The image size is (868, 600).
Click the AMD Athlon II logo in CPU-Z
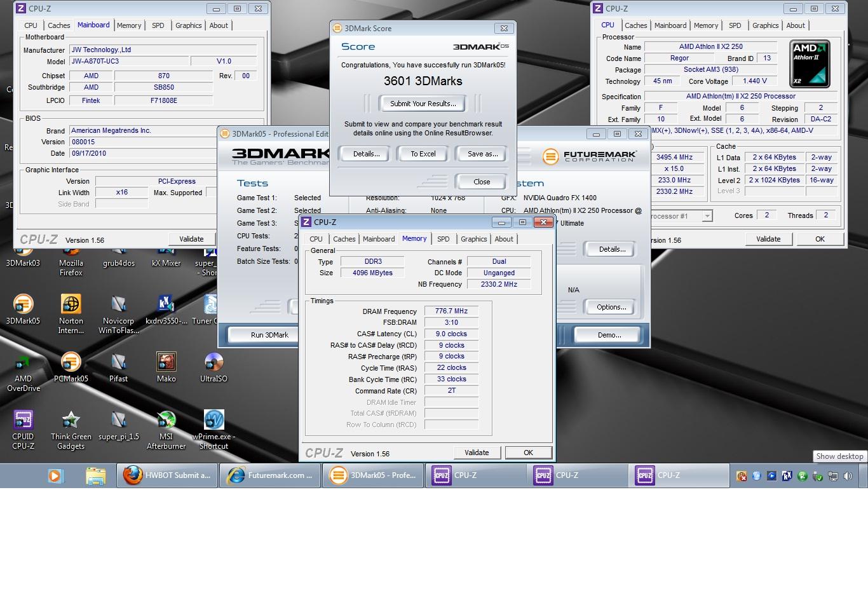click(x=810, y=64)
